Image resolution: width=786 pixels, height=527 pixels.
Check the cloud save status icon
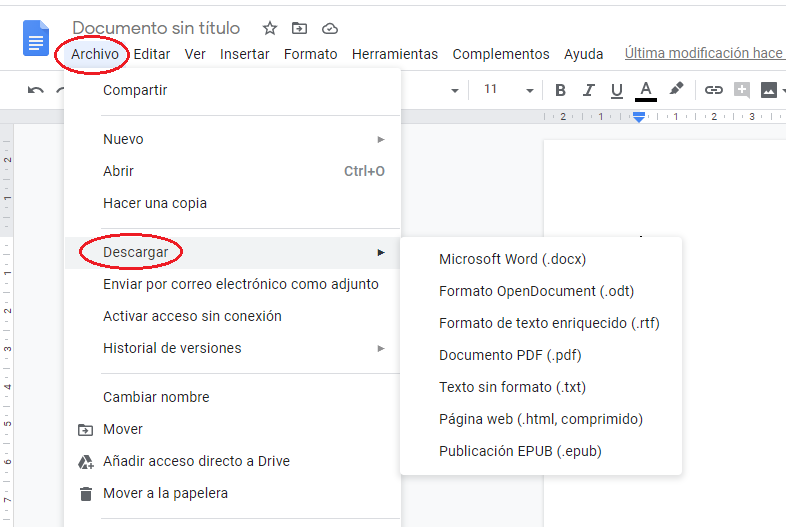[x=330, y=28]
